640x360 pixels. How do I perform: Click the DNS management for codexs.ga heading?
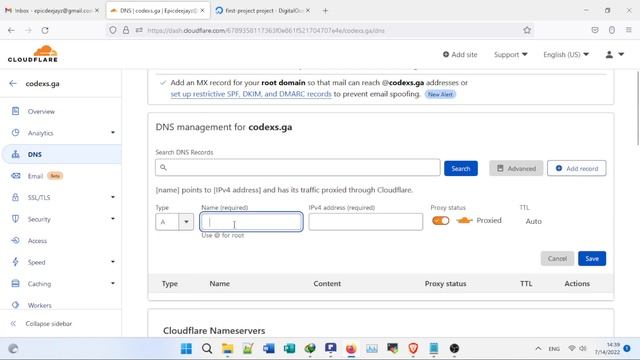coord(224,127)
